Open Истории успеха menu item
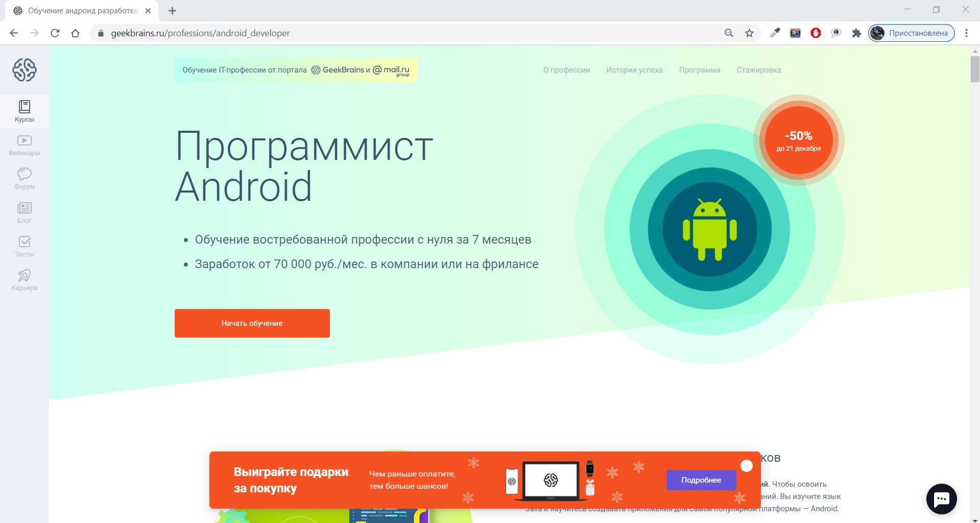The width and height of the screenshot is (980, 523). click(x=634, y=70)
